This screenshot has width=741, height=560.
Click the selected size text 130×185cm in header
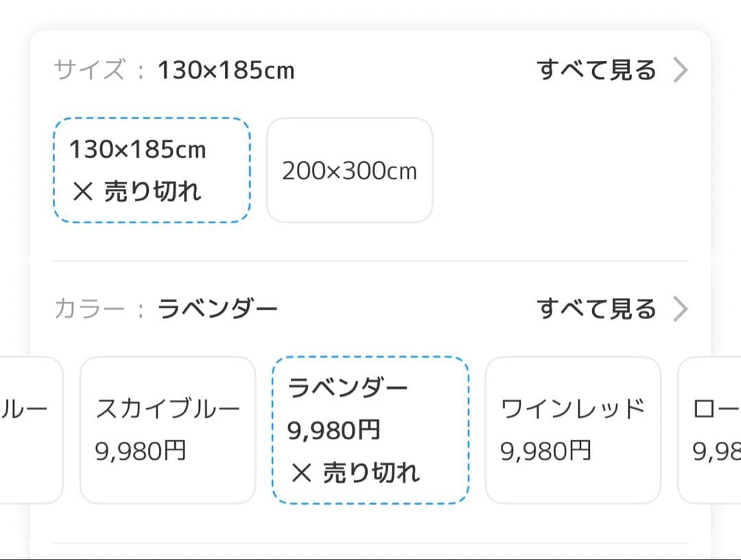tap(226, 69)
